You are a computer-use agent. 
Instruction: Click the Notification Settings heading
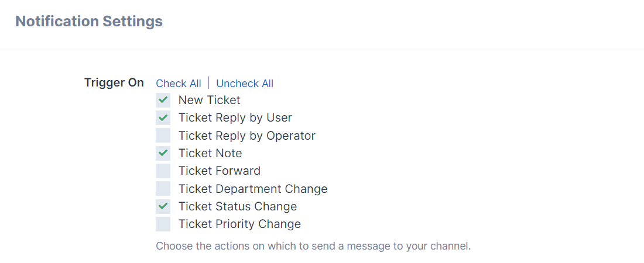pyautogui.click(x=89, y=22)
